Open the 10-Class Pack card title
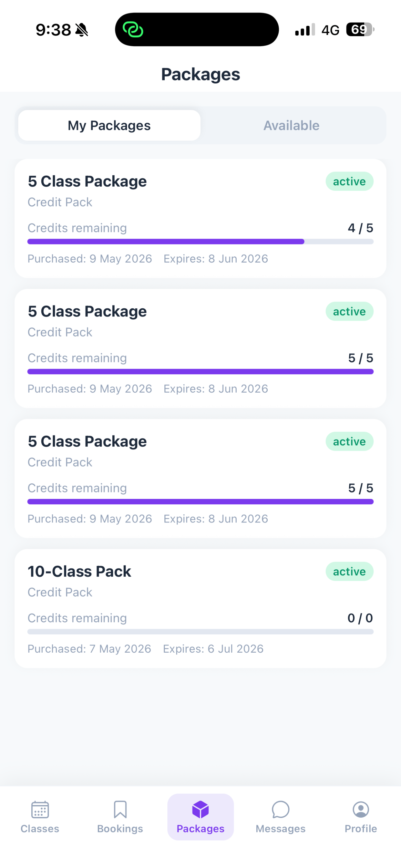The width and height of the screenshot is (401, 868). tap(79, 572)
